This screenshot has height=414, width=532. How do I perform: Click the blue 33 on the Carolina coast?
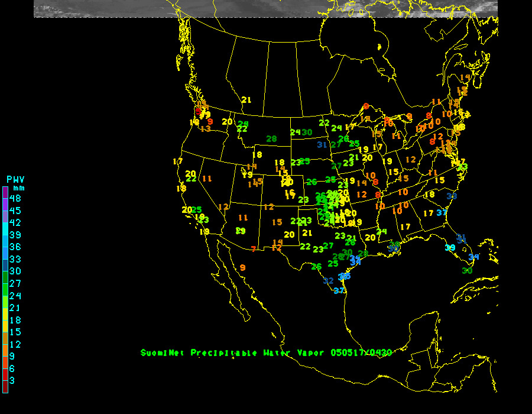coord(452,196)
